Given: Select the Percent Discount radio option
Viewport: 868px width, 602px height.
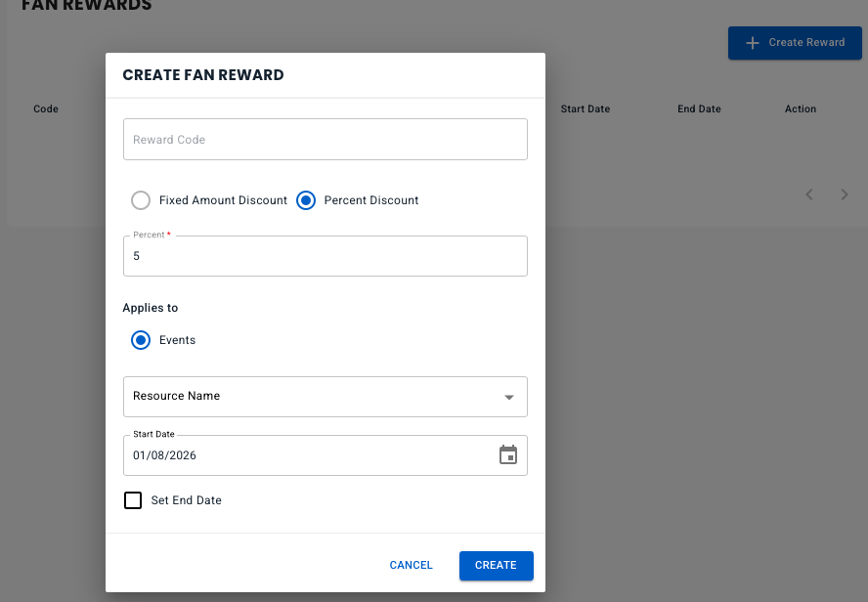Looking at the screenshot, I should click(x=306, y=200).
